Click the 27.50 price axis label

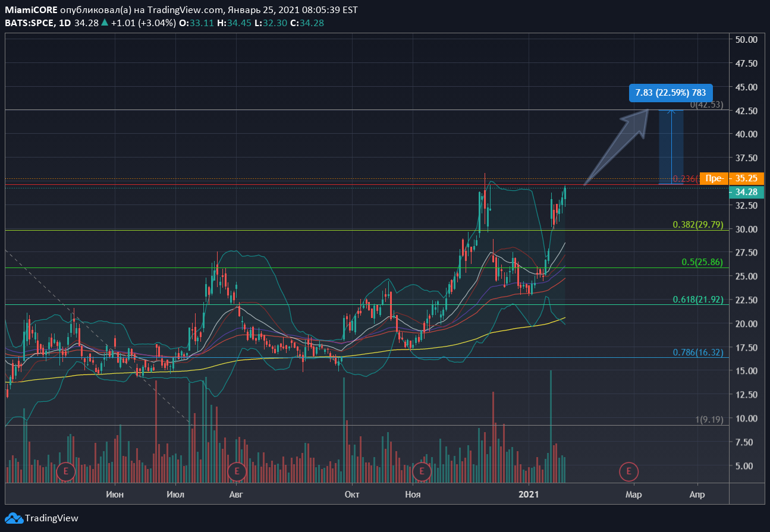tap(746, 253)
